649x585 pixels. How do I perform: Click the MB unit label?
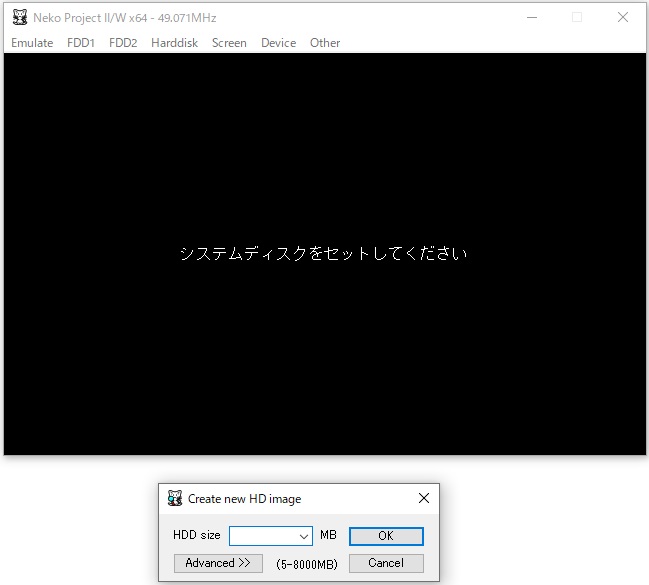tap(328, 535)
